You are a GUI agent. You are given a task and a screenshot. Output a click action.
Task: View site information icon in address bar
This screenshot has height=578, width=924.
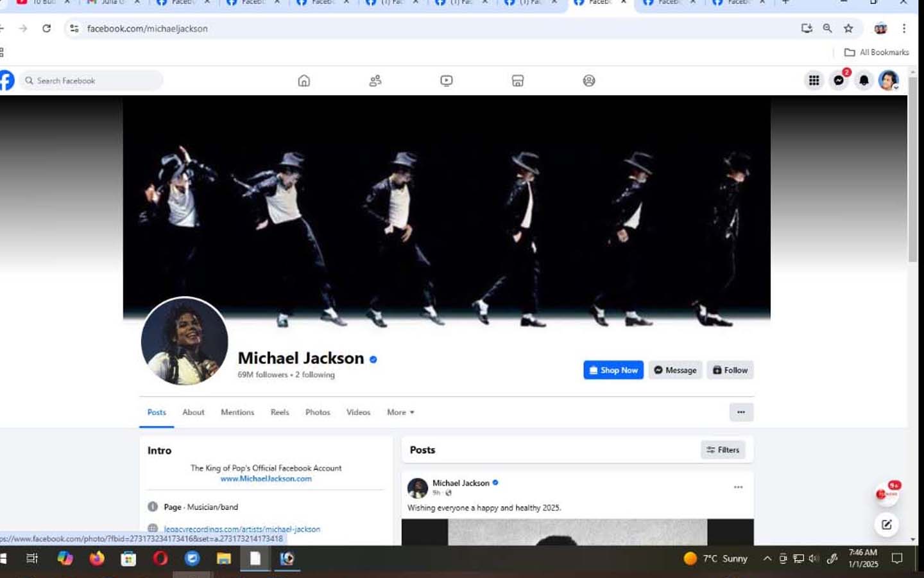tap(74, 28)
